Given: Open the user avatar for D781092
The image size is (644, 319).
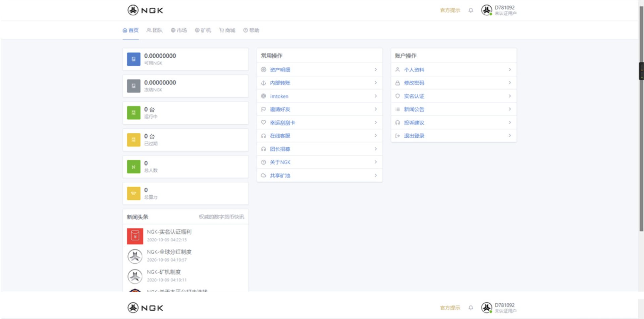Looking at the screenshot, I should coord(486,10).
